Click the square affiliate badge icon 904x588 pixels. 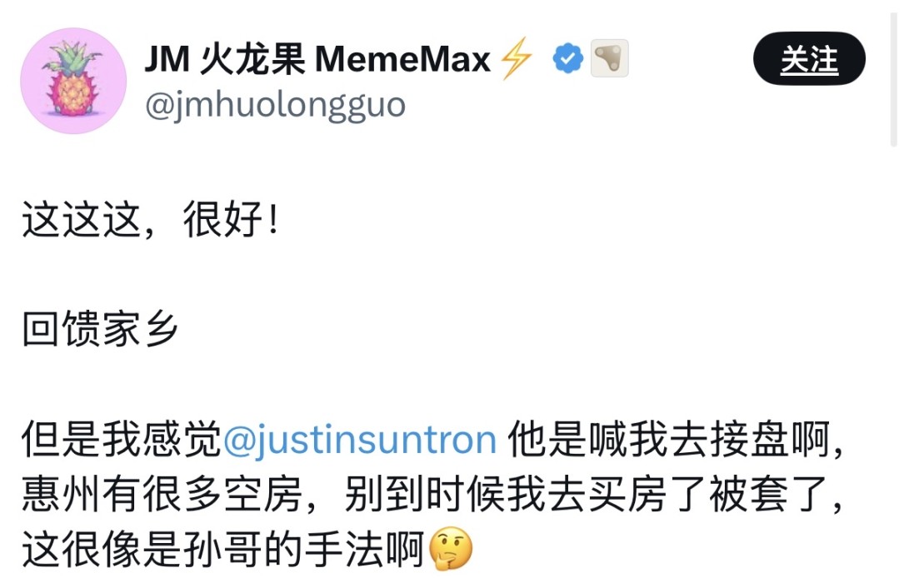609,58
